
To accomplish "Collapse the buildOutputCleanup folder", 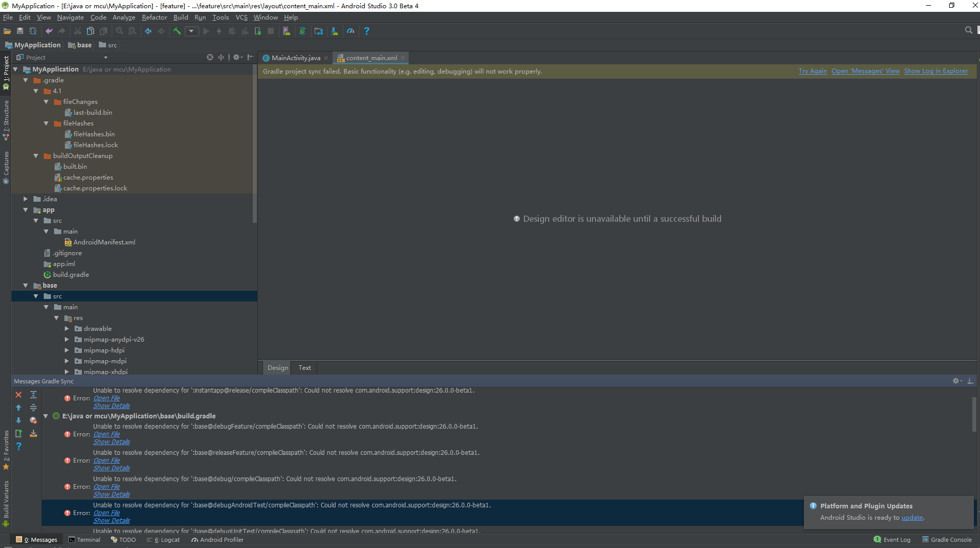I will (x=36, y=156).
